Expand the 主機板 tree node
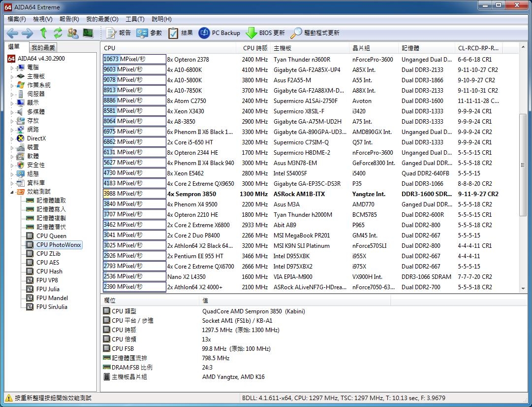 click(12, 76)
